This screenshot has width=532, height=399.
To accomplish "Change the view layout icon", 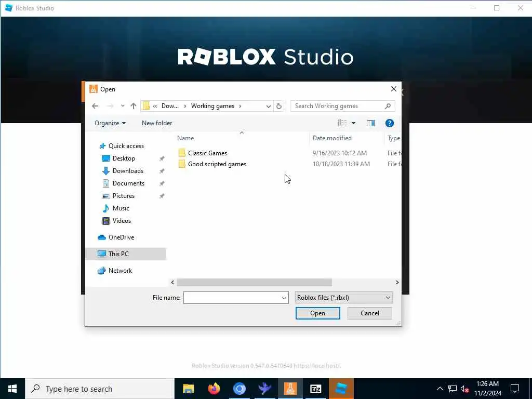I will tap(342, 123).
